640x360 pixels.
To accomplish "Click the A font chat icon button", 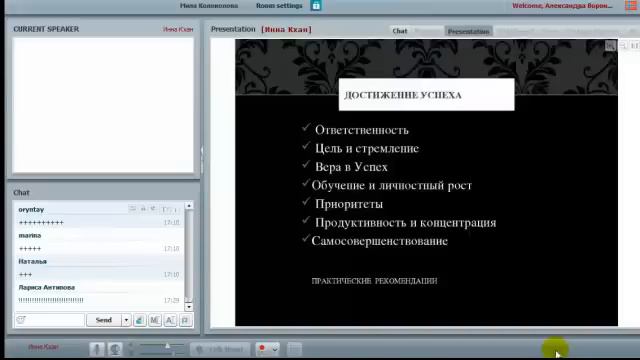I will [x=170, y=320].
